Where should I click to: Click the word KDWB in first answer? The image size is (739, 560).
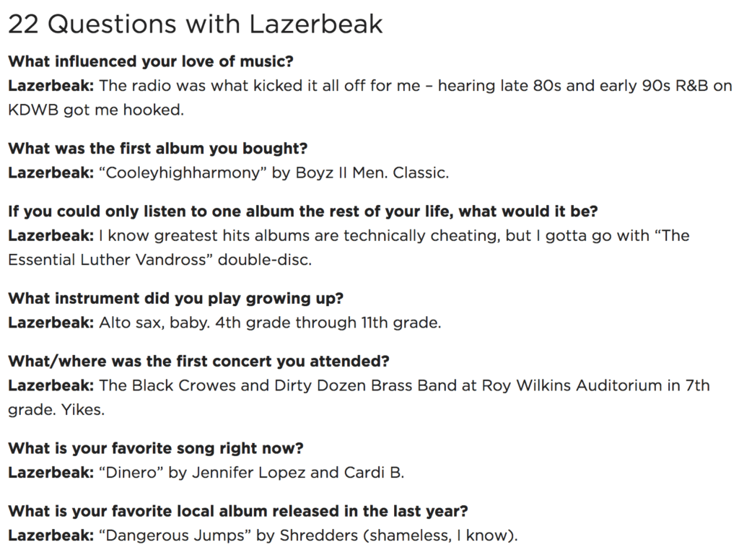[33, 110]
